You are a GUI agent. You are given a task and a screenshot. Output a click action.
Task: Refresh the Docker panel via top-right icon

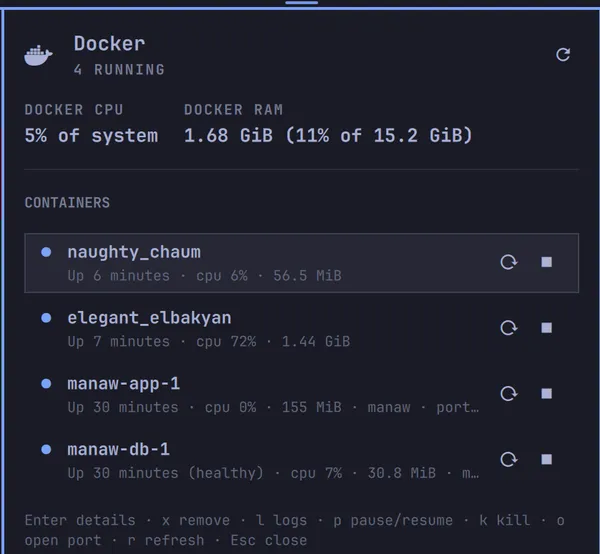click(563, 55)
